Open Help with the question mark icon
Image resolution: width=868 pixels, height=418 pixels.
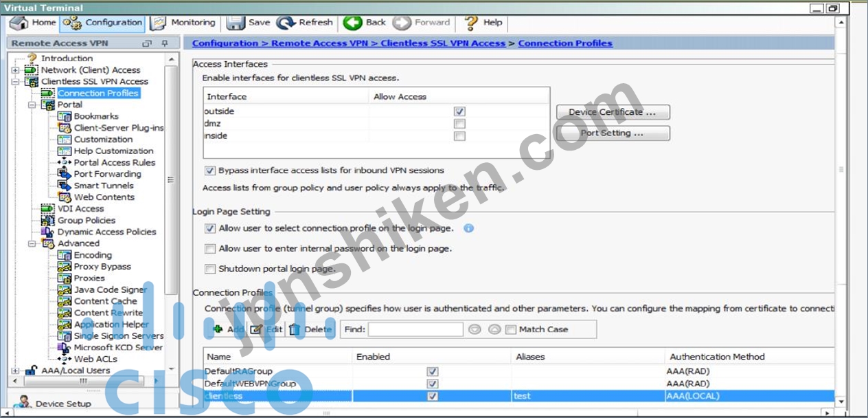click(471, 23)
